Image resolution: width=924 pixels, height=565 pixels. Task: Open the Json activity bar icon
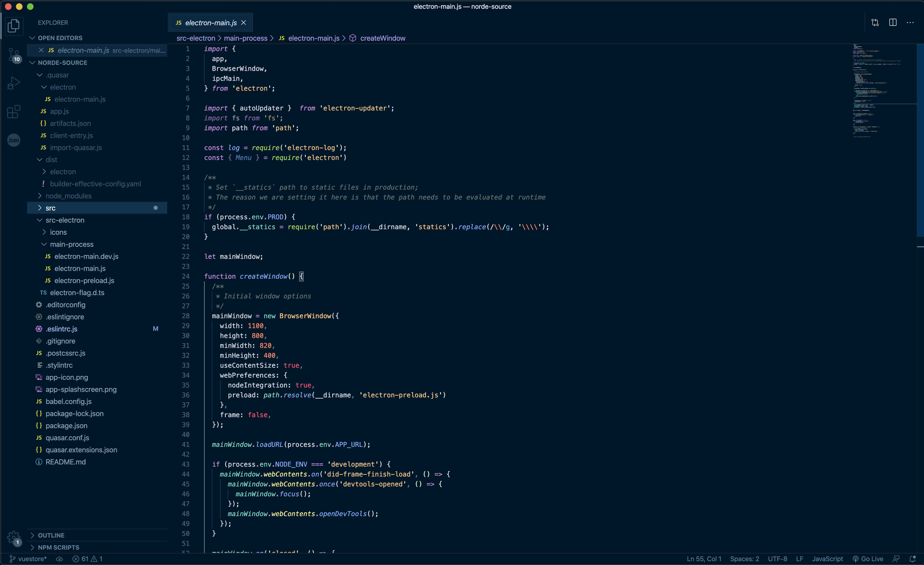(x=13, y=140)
